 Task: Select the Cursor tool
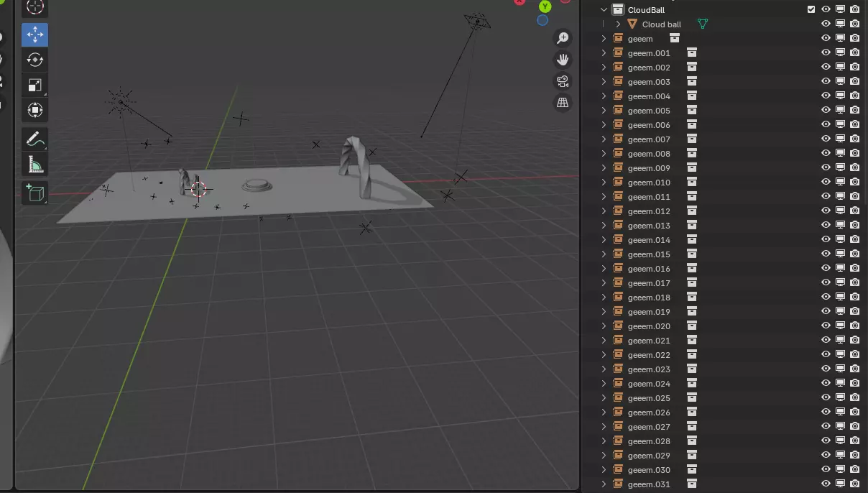click(x=34, y=8)
